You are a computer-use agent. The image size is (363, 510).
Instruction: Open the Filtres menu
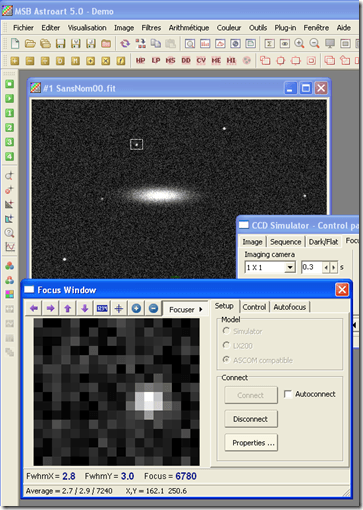(151, 28)
